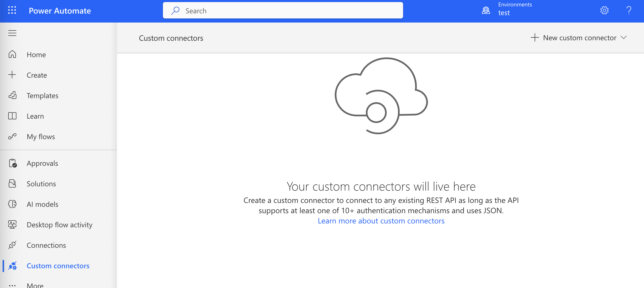Click inside the Search field
Viewport: 644px width, 288px height.
(x=282, y=10)
